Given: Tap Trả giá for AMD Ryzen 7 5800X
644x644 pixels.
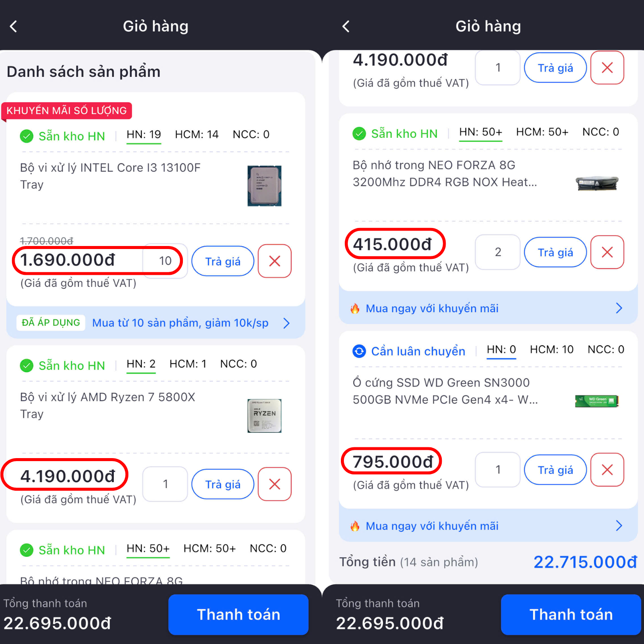Looking at the screenshot, I should coord(223,484).
